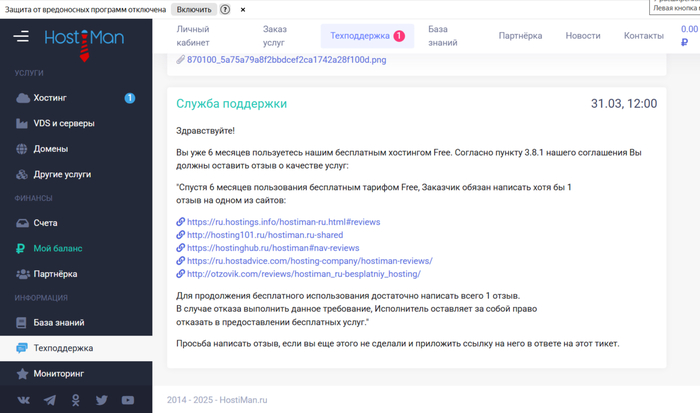Click the account balance 0.00 ₽ indicator
Viewport: 700px width, 413px height.
[689, 36]
